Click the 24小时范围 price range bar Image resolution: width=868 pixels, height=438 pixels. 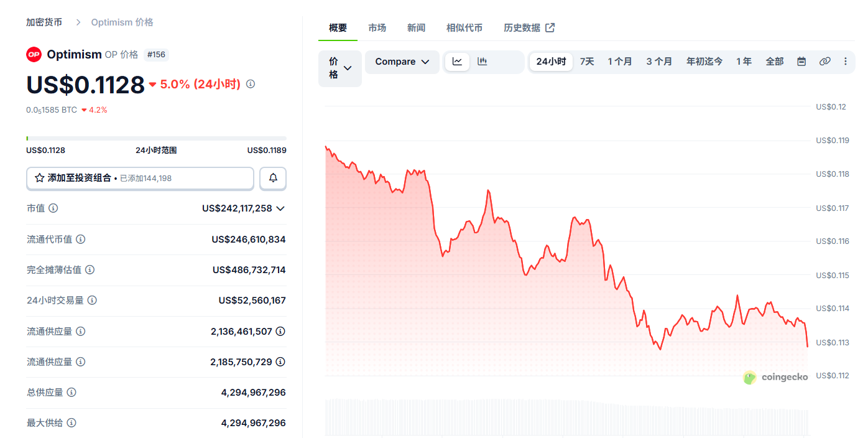(x=156, y=138)
